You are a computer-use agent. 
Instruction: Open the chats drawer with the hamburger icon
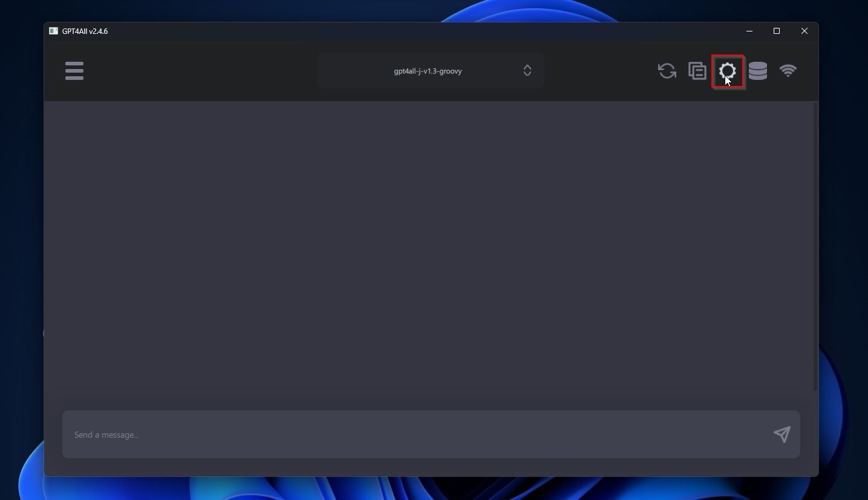74,71
